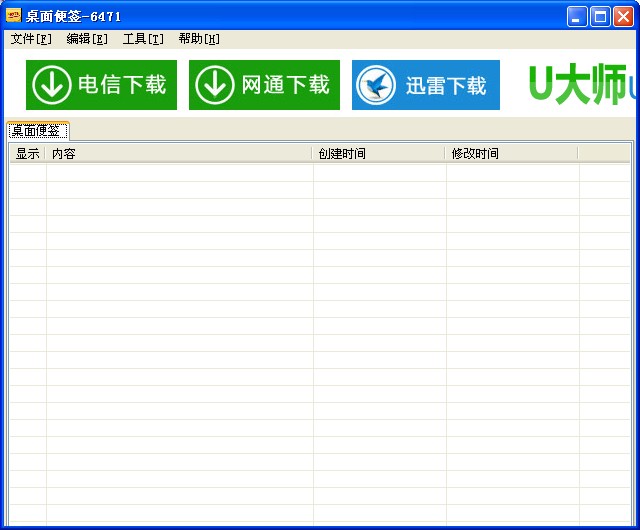Close the 桌面便签 window
The width and height of the screenshot is (640, 530).
pos(623,17)
